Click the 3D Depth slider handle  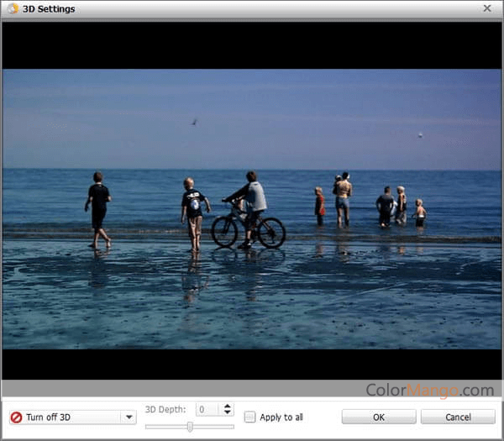(190, 427)
